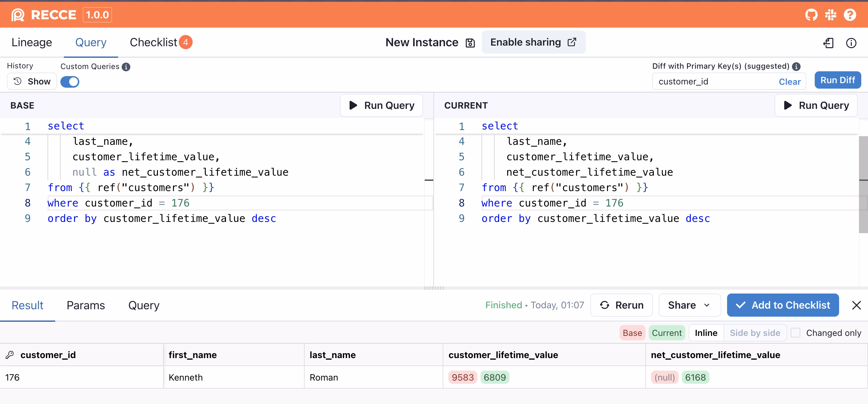This screenshot has height=404, width=868.
Task: Click the 6809 current value
Action: click(x=495, y=377)
